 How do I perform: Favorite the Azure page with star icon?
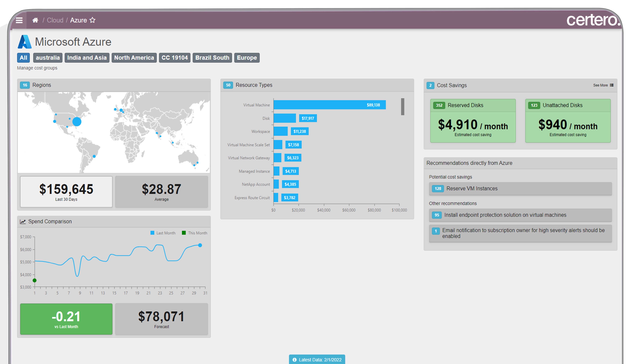coord(92,20)
